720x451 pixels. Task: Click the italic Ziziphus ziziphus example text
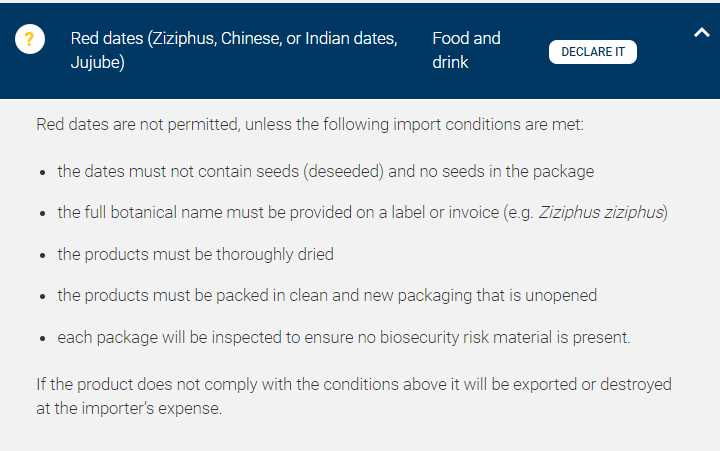coord(602,213)
